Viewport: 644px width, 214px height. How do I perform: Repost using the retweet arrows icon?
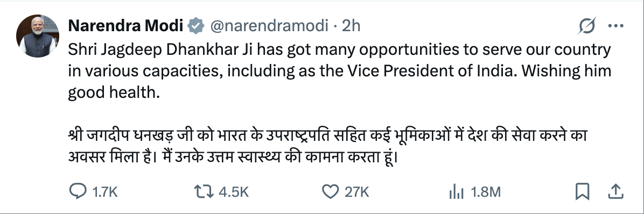click(x=204, y=192)
